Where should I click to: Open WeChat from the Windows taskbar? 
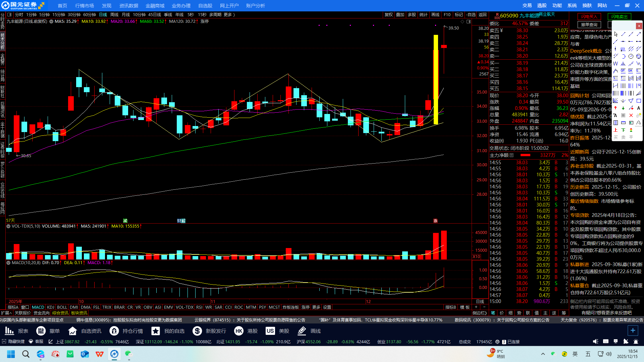[x=128, y=354]
